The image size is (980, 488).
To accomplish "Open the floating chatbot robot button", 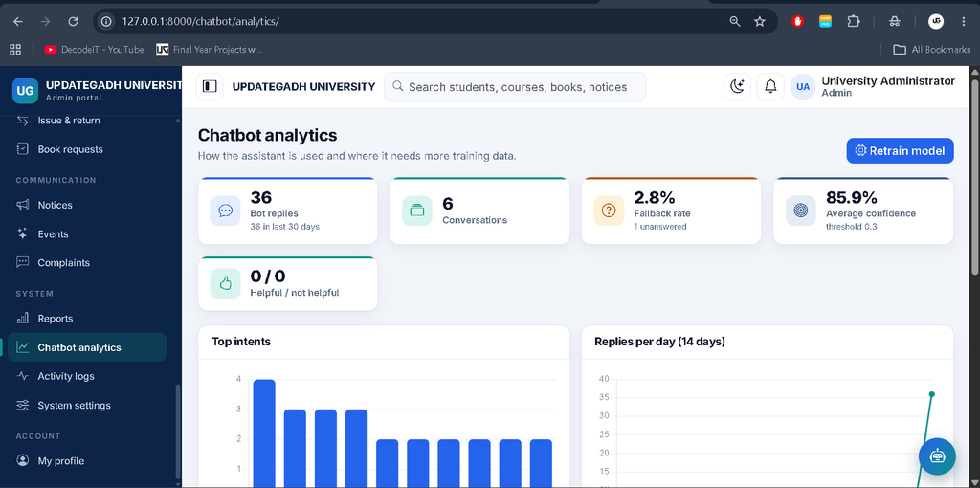I will (x=937, y=456).
